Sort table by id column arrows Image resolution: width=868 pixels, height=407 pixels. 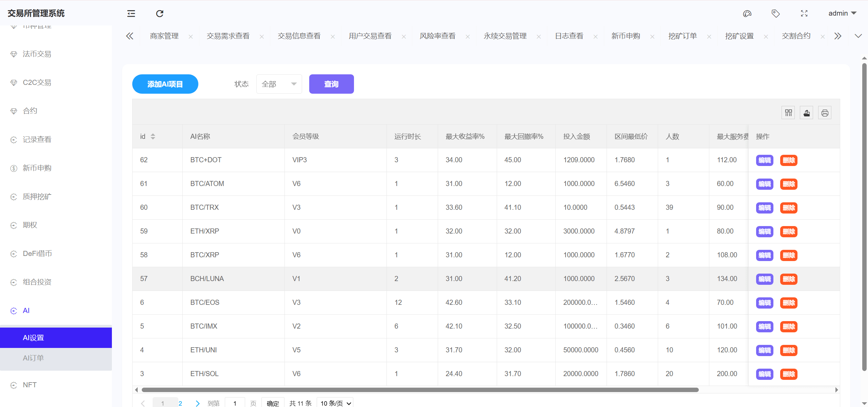click(153, 136)
